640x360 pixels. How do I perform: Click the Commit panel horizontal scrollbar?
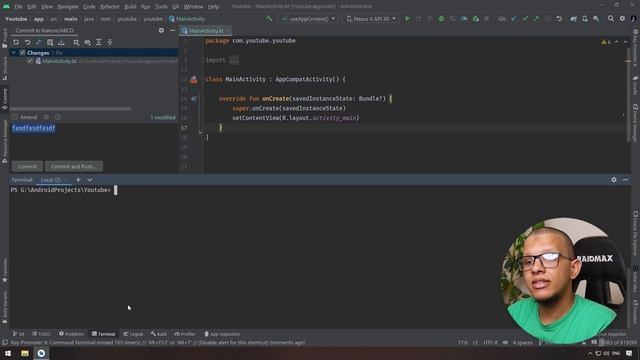71,109
